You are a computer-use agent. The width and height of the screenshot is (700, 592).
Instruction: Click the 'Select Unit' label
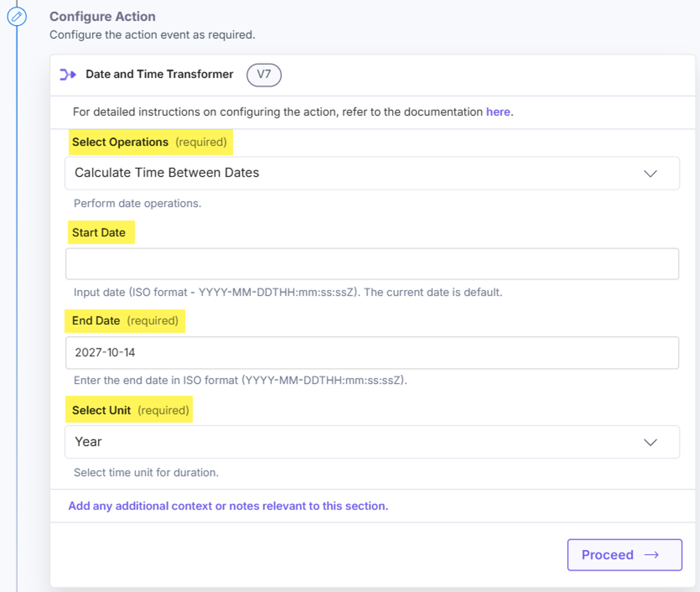point(101,410)
